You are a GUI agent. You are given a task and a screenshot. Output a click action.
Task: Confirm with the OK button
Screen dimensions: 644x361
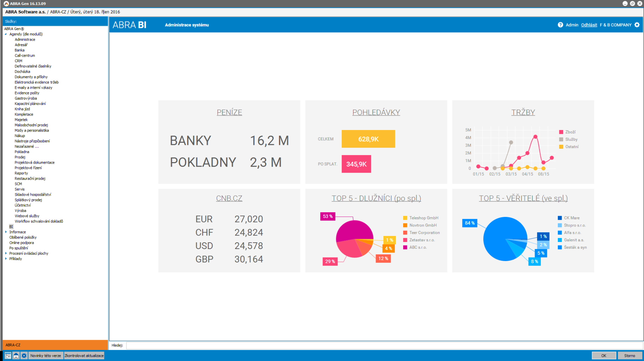point(604,356)
